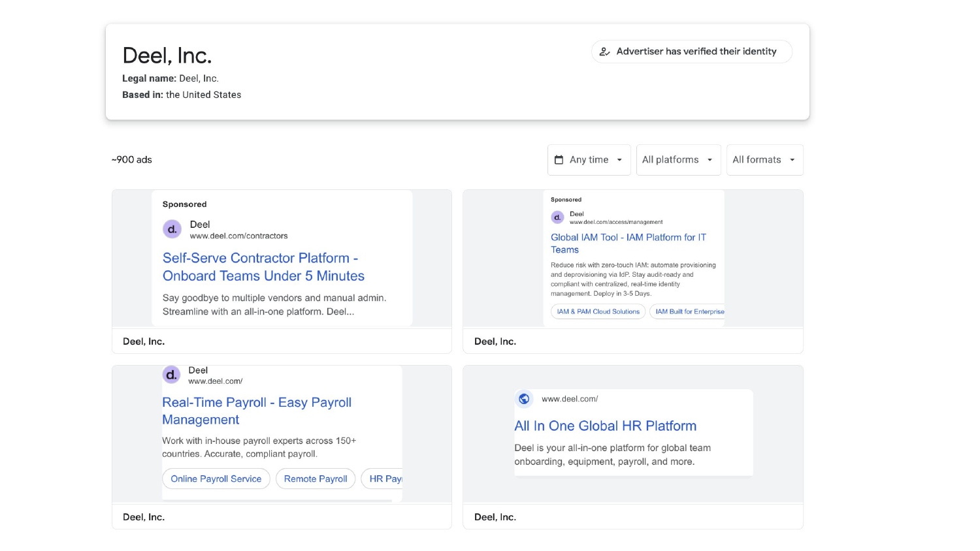Click IAM & PAM Cloud Solutions chip

coord(598,311)
